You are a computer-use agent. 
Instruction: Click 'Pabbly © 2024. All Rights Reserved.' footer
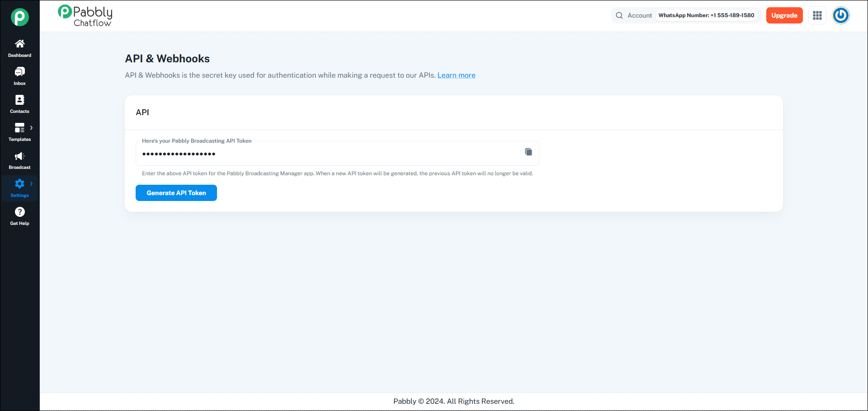[454, 402]
